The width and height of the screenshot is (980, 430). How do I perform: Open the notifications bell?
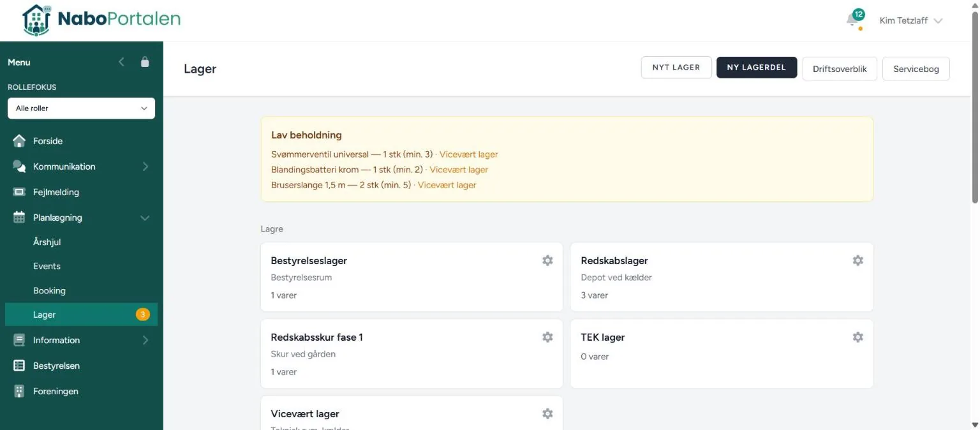click(852, 20)
